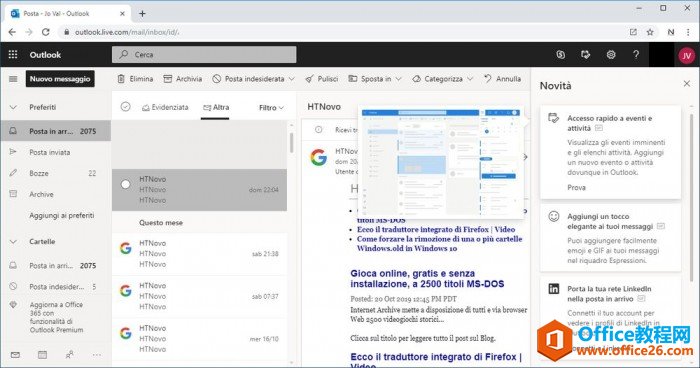Screen dimensions: 700x368
Task: Open the Porta la tua rete LinkedIn card
Action: click(610, 318)
